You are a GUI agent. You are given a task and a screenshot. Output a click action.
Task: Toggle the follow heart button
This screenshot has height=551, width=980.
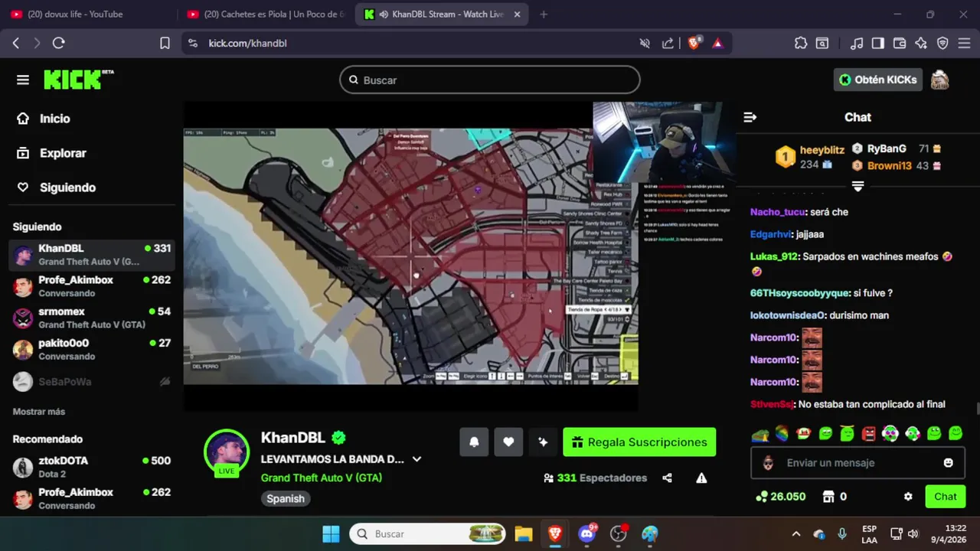point(508,442)
